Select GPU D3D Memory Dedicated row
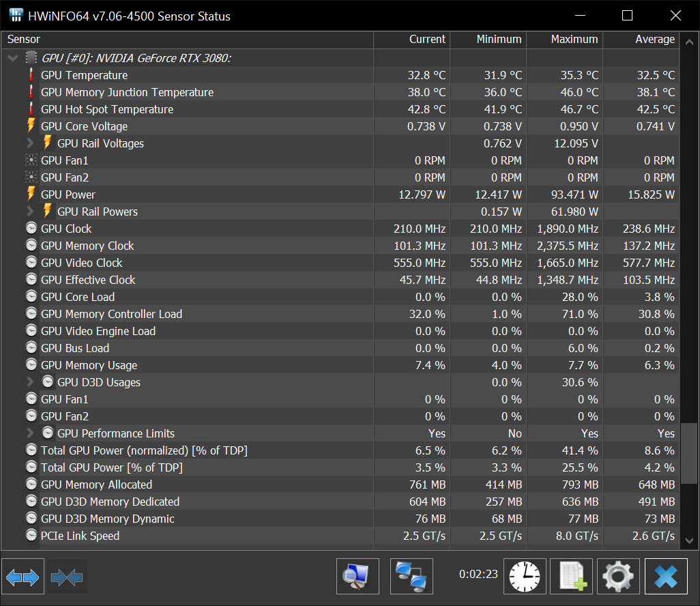The width and height of the screenshot is (700, 606). [x=340, y=502]
